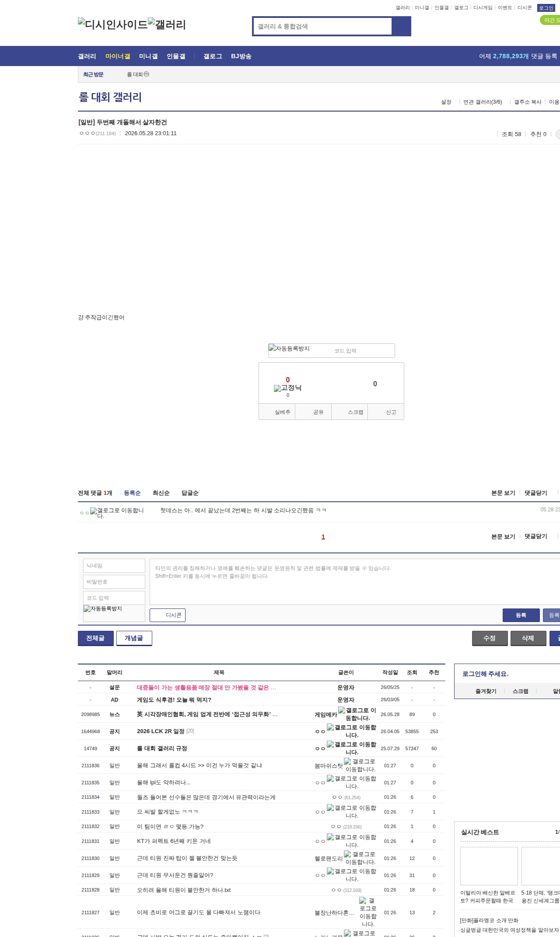Screen dimensions: 560x937
Task: Sort comments by 등록순
Action: coord(132,493)
